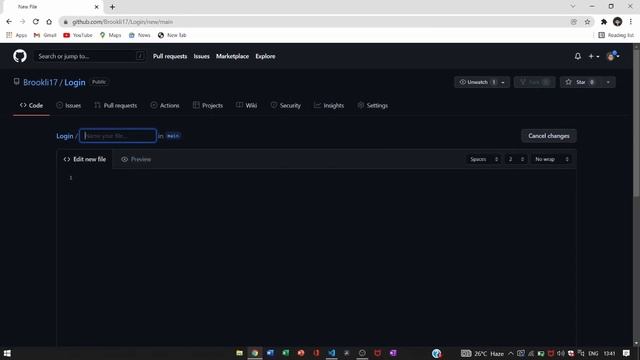The width and height of the screenshot is (640, 360).
Task: Focus the Search or jump to field
Action: 90,56
